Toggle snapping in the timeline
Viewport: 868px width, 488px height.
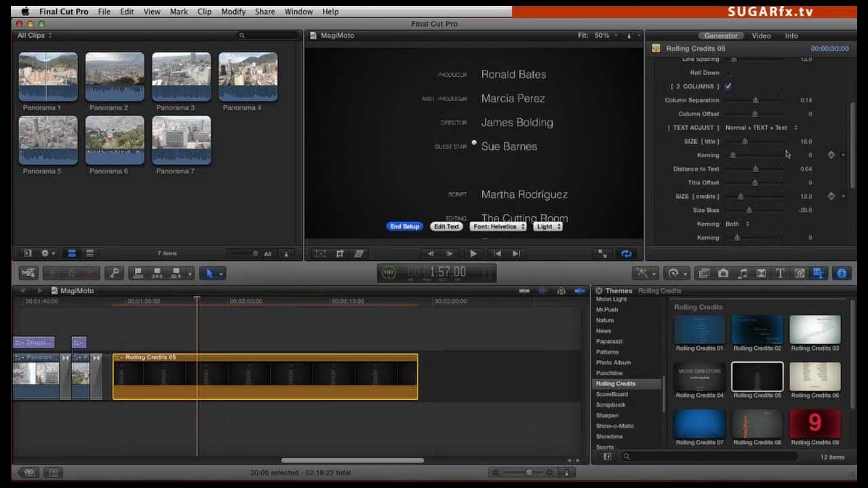click(580, 291)
